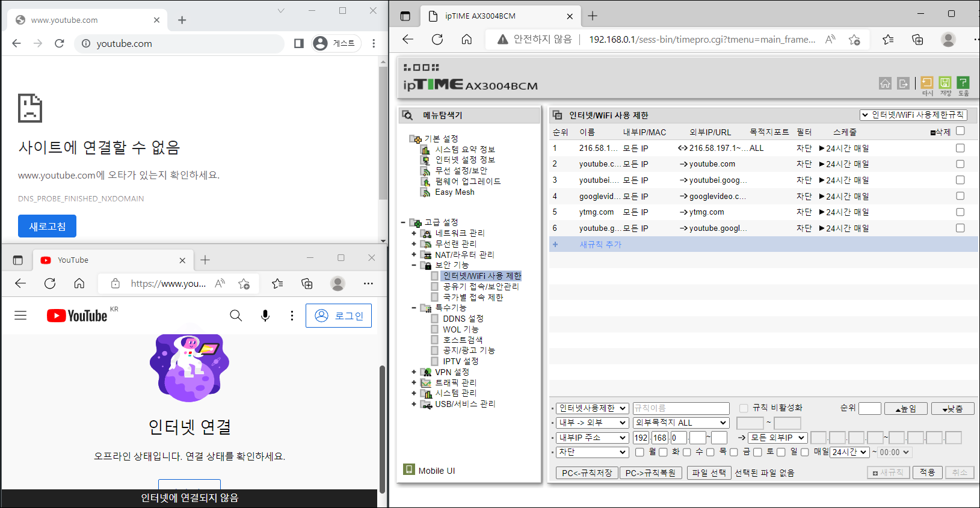The image size is (980, 508).
Task: Check delete box for rule 1 216.58.1
Action: pos(960,148)
